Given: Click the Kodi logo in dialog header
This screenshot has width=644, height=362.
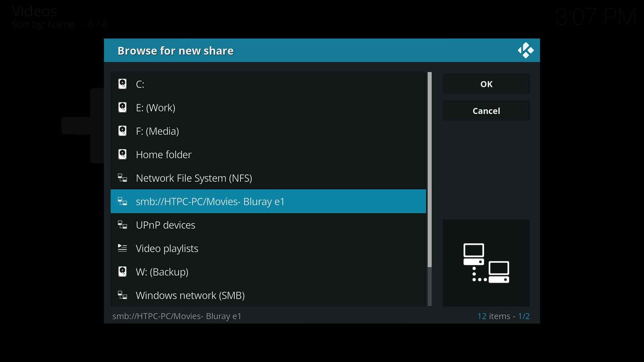Looking at the screenshot, I should coord(525,50).
